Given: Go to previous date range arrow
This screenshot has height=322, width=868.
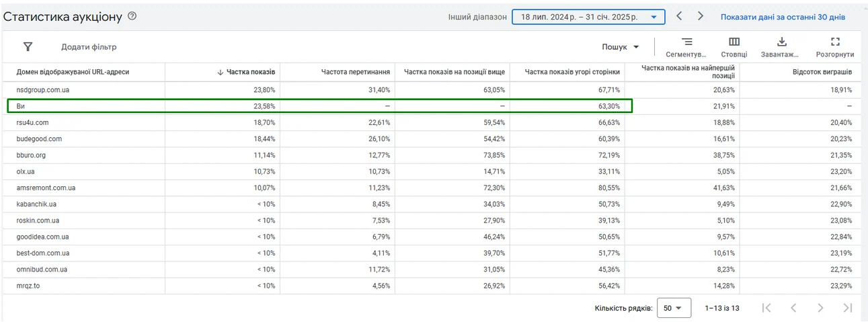Looking at the screenshot, I should [x=679, y=16].
